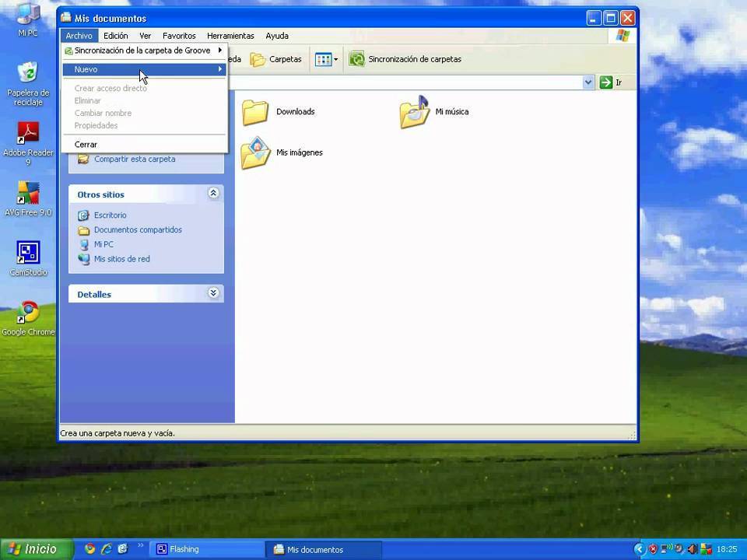This screenshot has width=747, height=560.
Task: Open the Herramientas menu
Action: [x=230, y=36]
